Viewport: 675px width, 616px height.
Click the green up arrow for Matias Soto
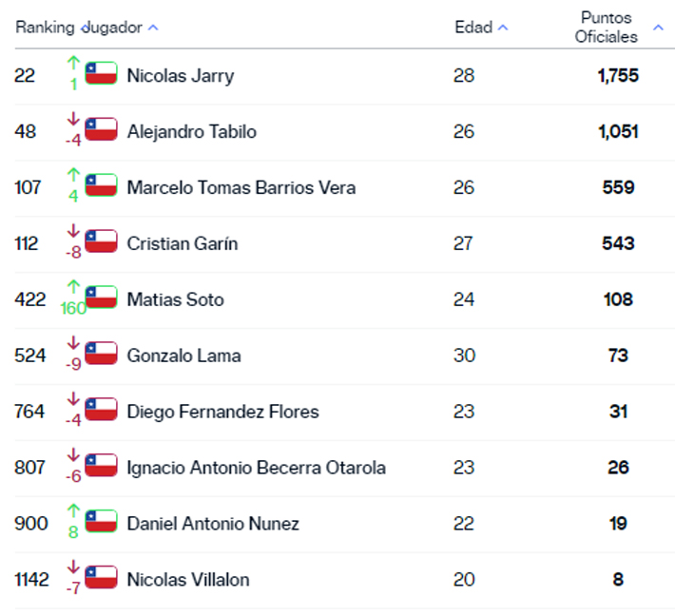(x=73, y=286)
